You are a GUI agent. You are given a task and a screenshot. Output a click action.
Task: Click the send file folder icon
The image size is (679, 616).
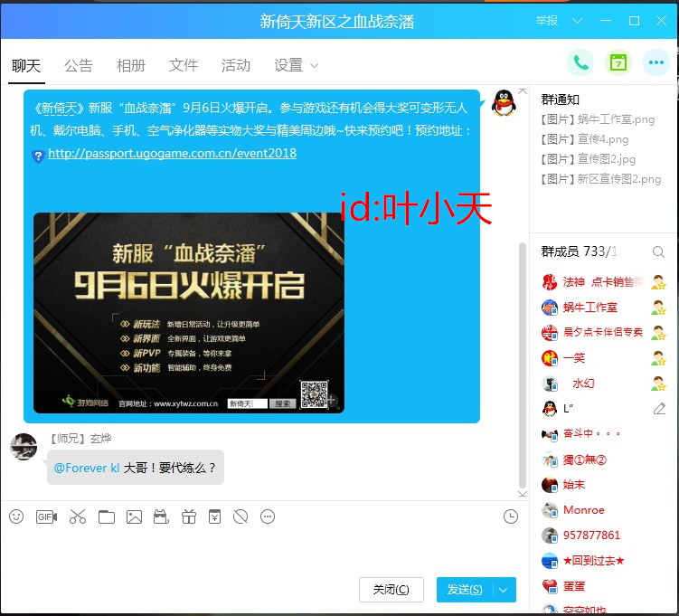(107, 516)
